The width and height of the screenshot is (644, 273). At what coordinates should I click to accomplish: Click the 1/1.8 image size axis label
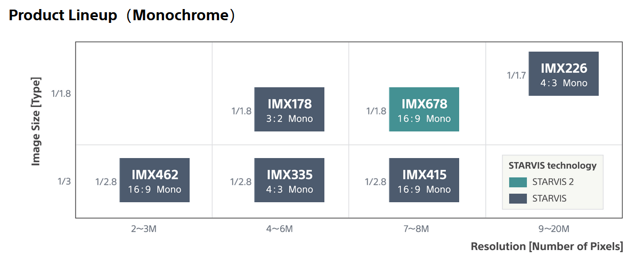(61, 94)
